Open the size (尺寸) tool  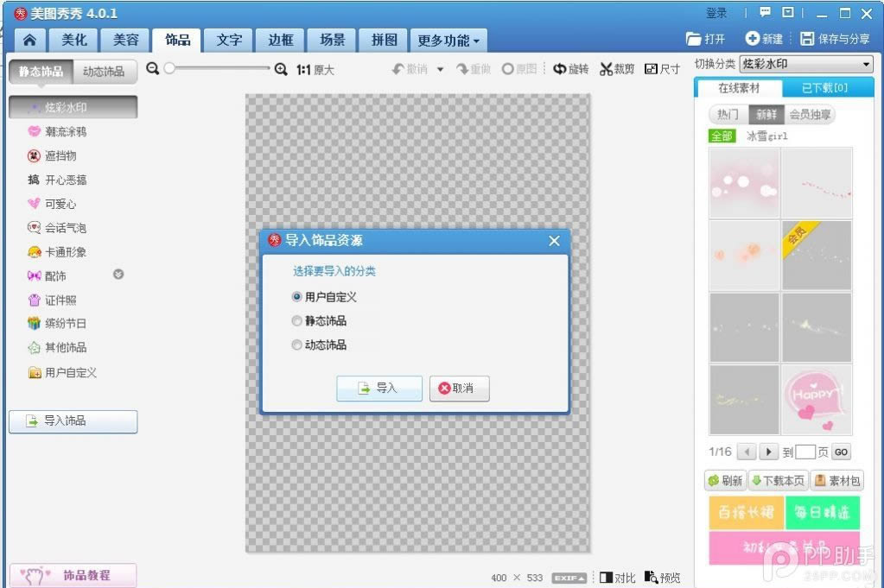point(662,69)
